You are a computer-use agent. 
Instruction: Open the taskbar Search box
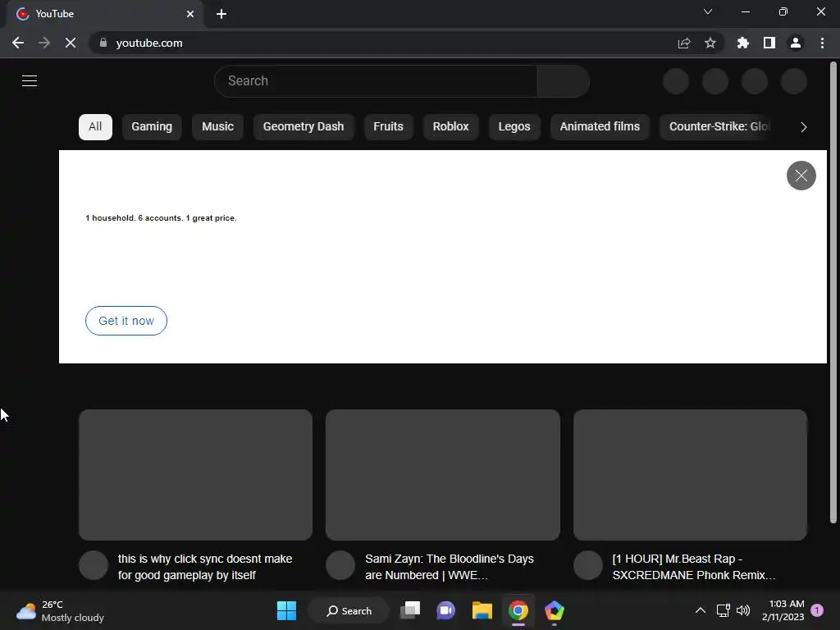pos(349,610)
